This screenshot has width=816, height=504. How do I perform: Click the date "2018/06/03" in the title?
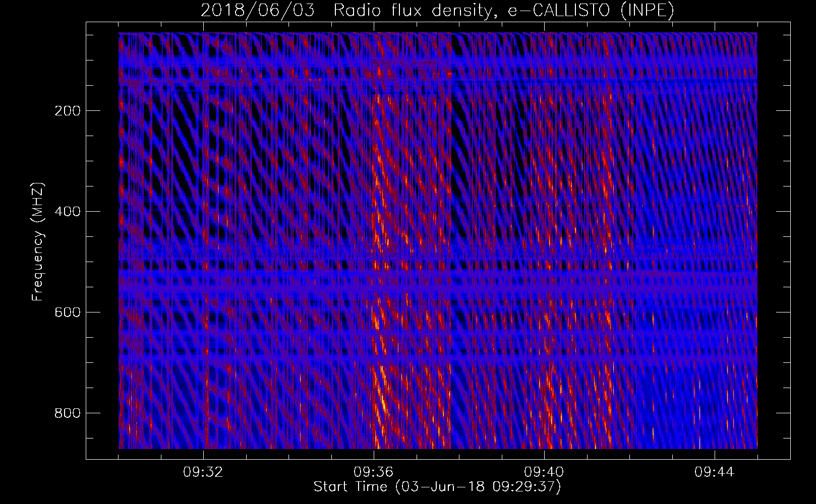coord(258,11)
